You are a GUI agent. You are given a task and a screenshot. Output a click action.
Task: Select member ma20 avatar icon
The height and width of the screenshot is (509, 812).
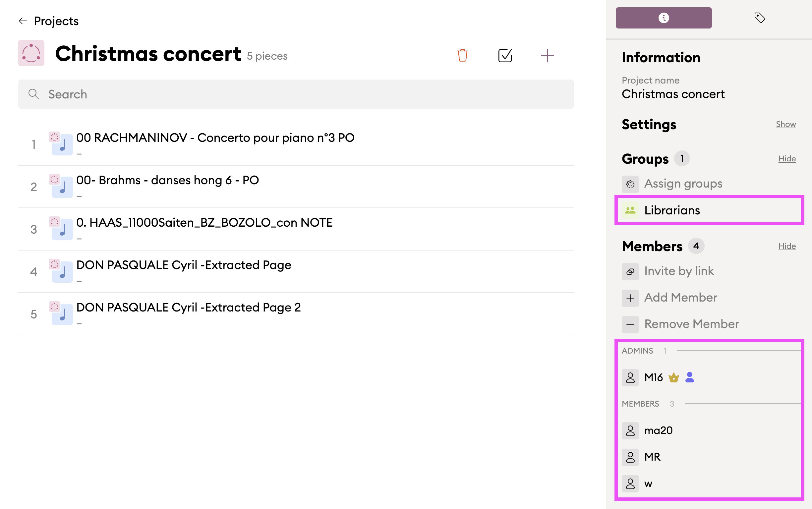[630, 430]
